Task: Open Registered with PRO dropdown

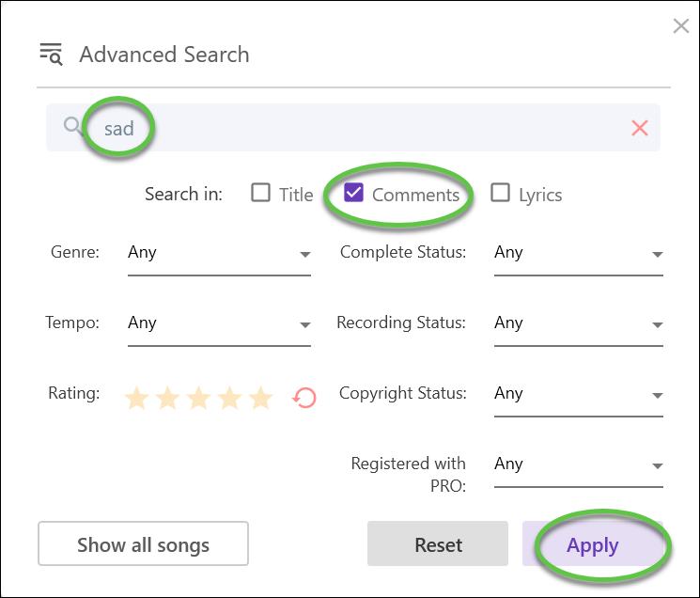Action: click(x=579, y=464)
